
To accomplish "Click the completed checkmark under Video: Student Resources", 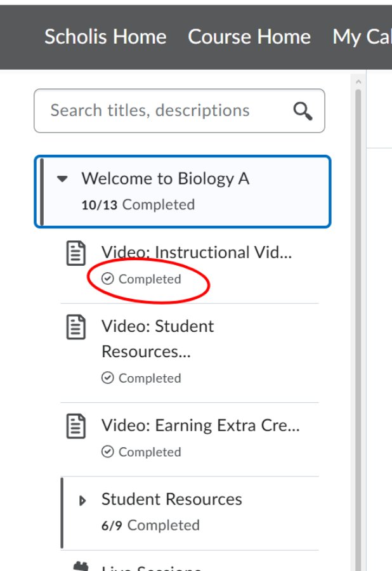I will 107,378.
